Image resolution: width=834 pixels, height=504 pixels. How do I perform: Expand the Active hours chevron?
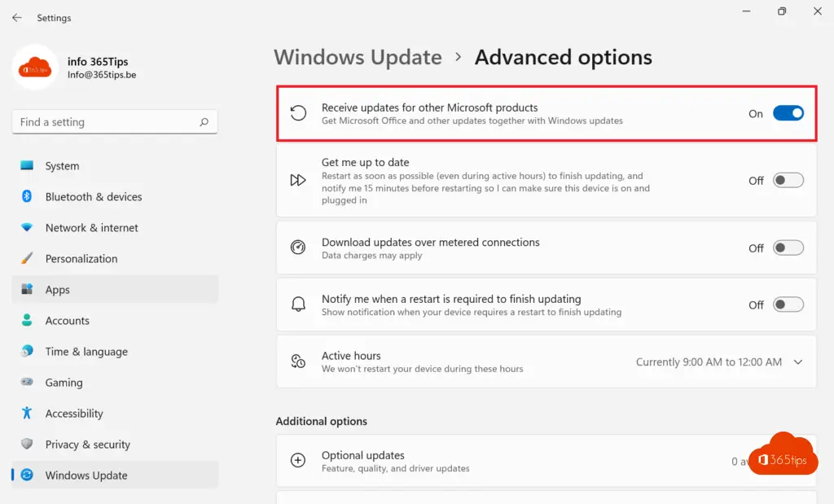coord(797,362)
